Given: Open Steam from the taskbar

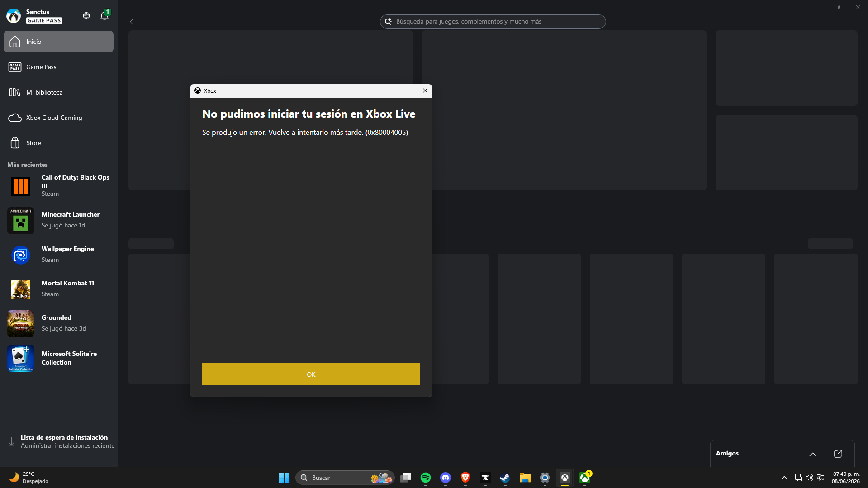Looking at the screenshot, I should (x=505, y=478).
